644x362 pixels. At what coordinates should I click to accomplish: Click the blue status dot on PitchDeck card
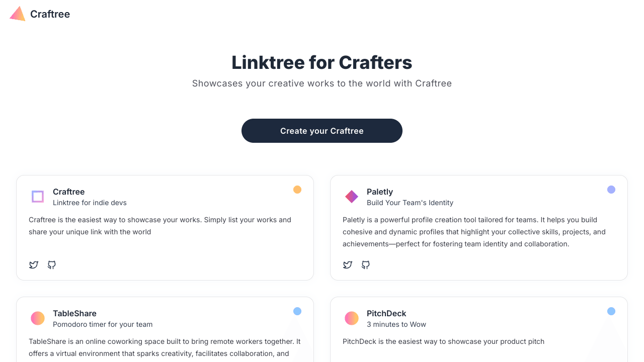coord(611,311)
